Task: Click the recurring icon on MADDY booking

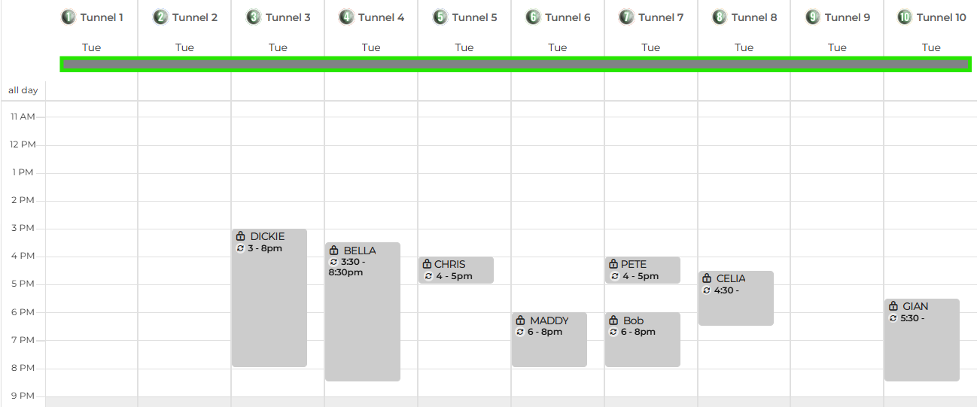Action: 520,332
